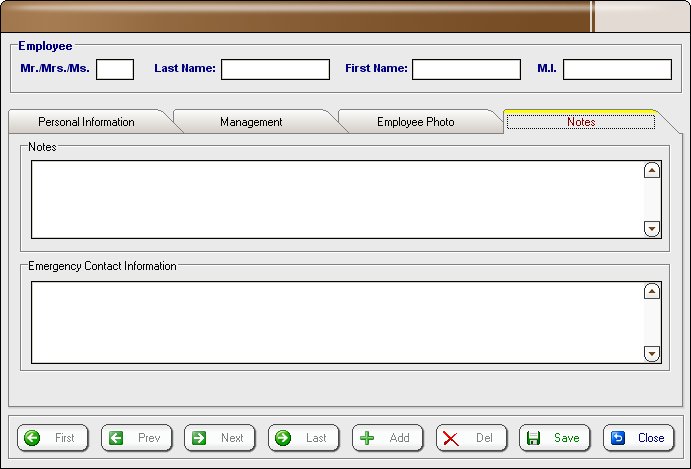The height and width of the screenshot is (469, 691).
Task: Click the Notes box scroll down arrow
Action: (x=652, y=229)
